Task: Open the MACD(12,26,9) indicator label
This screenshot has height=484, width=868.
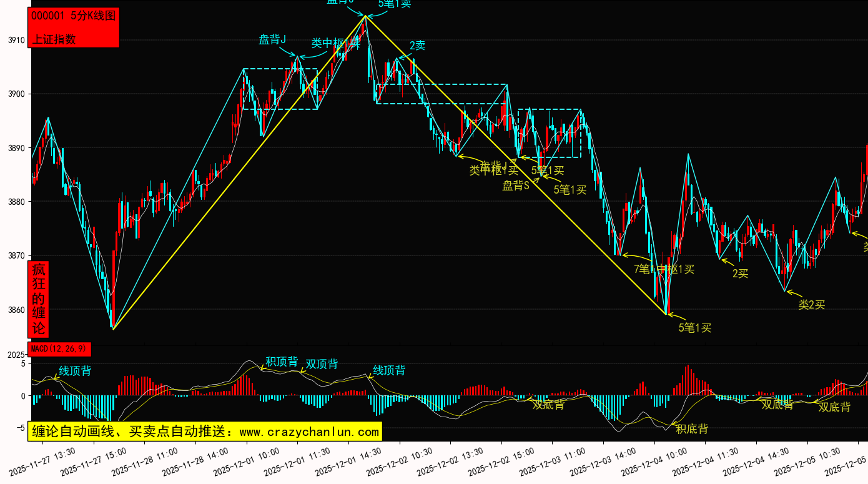Action: 59,349
